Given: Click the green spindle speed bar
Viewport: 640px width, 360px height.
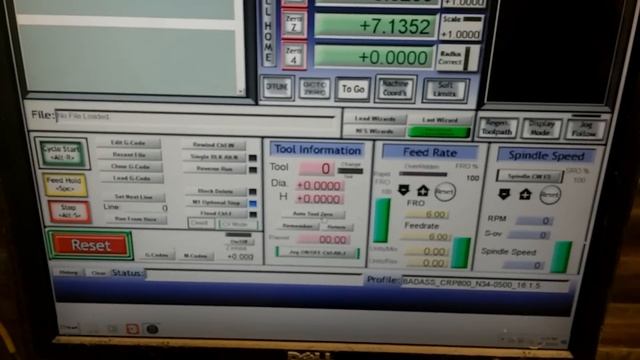Looking at the screenshot, I should 562,257.
